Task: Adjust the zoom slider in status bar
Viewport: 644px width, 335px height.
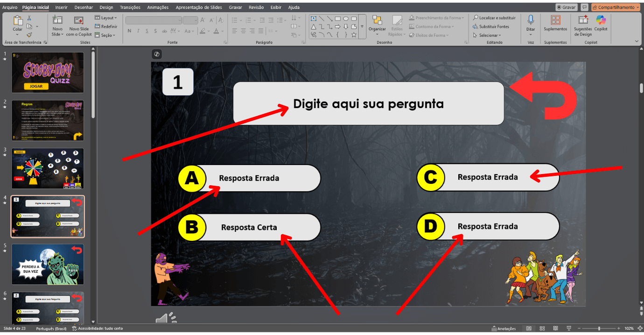Action: pyautogui.click(x=599, y=328)
